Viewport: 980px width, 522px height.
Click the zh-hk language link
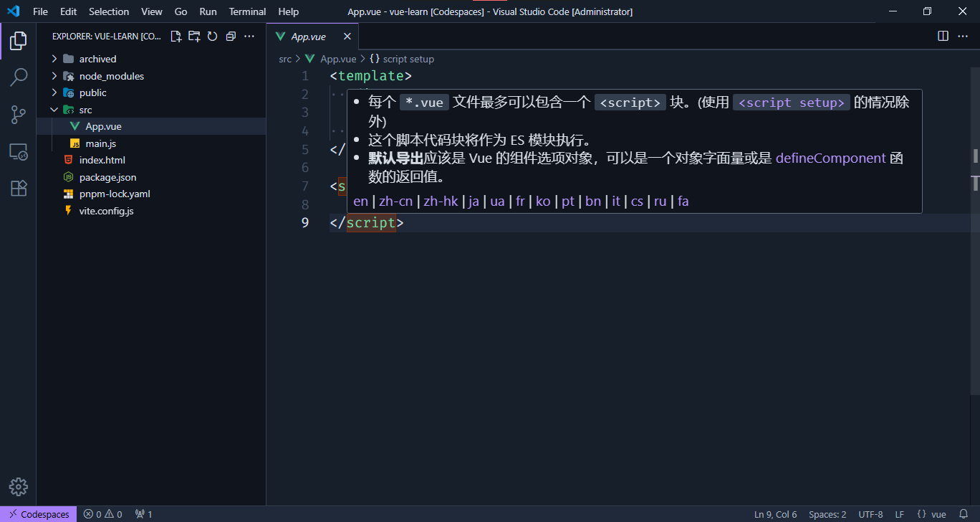[x=441, y=201]
